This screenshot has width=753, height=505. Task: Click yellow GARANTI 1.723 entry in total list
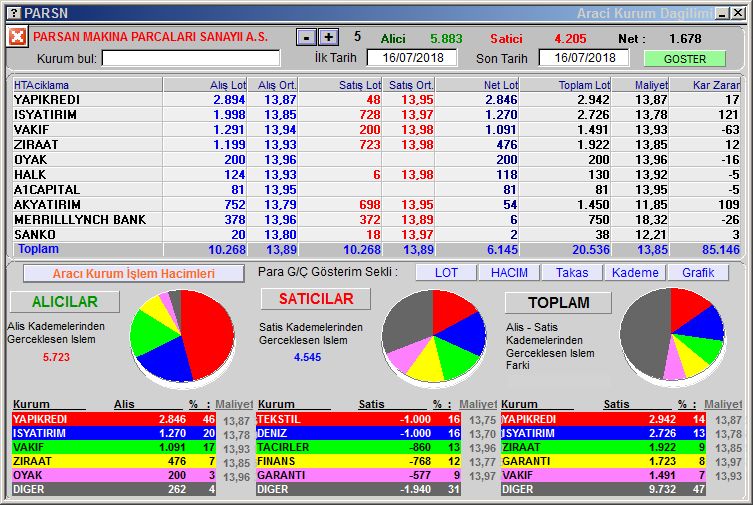603,461
